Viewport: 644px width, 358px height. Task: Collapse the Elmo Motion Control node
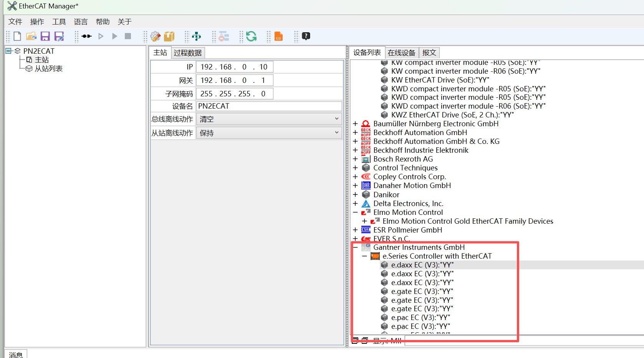(355, 212)
